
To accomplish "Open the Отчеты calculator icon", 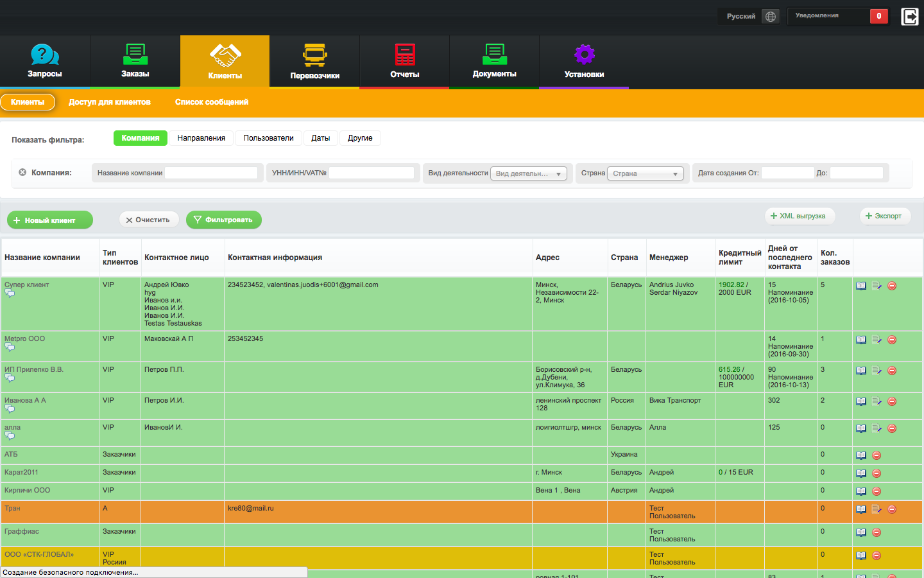I will [x=404, y=55].
